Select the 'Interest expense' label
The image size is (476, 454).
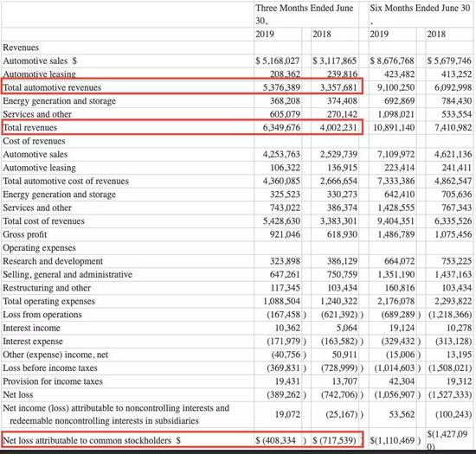[33, 342]
